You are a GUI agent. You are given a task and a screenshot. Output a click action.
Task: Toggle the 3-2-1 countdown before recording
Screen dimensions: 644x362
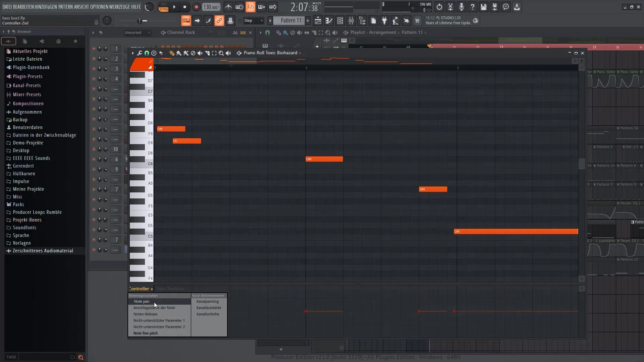(x=250, y=7)
